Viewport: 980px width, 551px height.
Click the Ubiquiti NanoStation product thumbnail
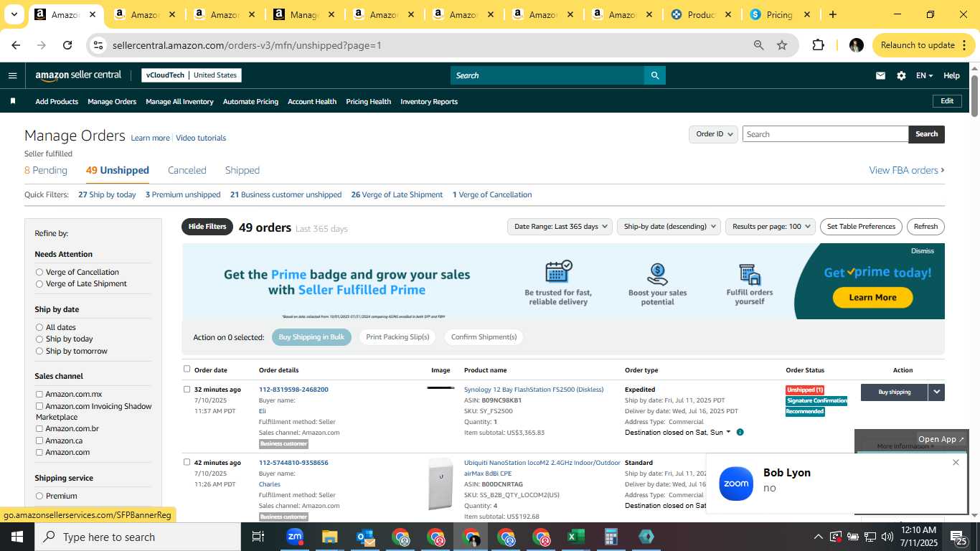click(440, 484)
